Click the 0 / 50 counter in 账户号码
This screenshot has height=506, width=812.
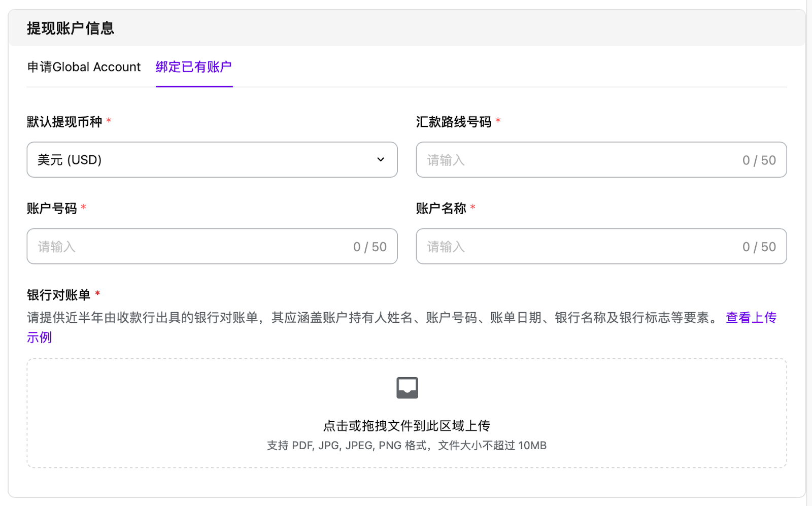[x=369, y=247]
